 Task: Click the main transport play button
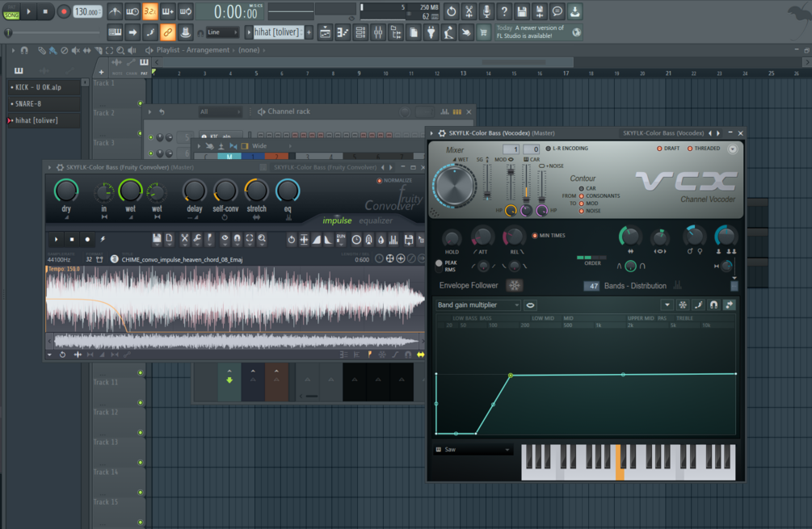(28, 10)
